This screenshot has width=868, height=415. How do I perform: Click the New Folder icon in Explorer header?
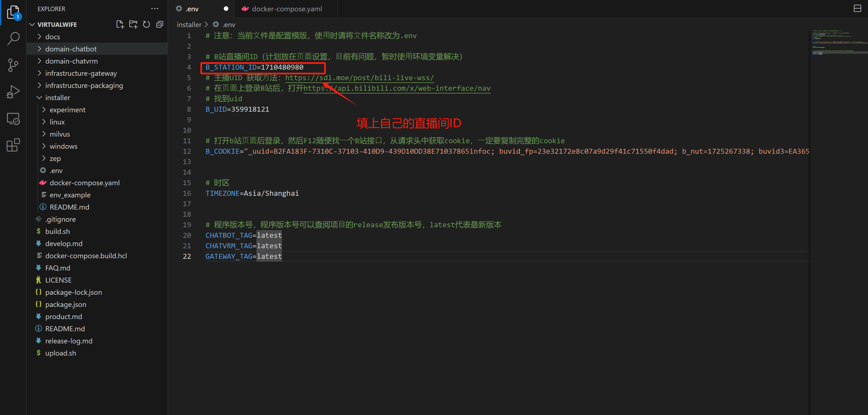(133, 24)
